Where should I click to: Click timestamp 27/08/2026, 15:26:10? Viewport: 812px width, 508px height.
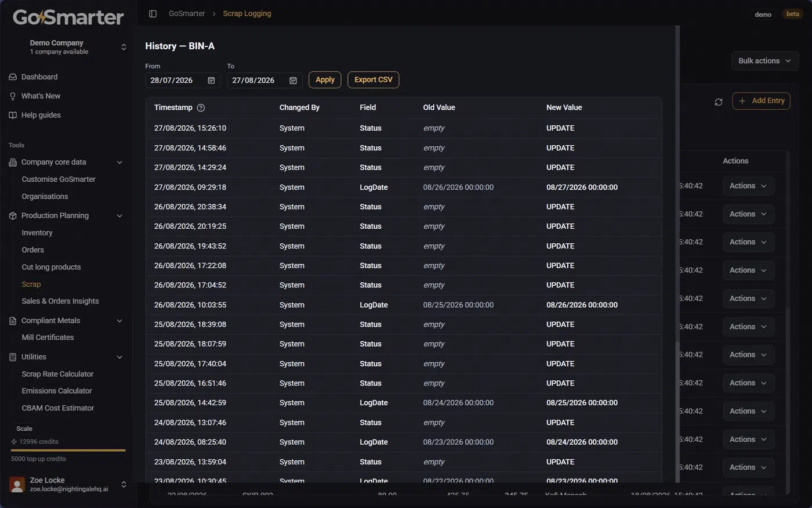190,128
